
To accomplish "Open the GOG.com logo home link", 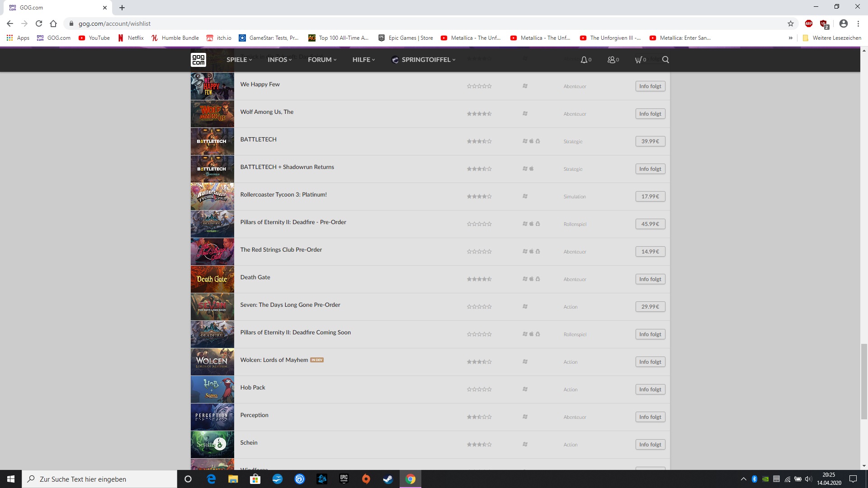I will [x=198, y=60].
